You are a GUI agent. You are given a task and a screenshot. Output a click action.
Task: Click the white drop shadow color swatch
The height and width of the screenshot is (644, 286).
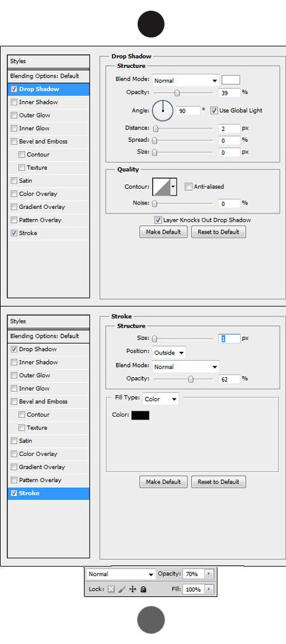[x=231, y=79]
